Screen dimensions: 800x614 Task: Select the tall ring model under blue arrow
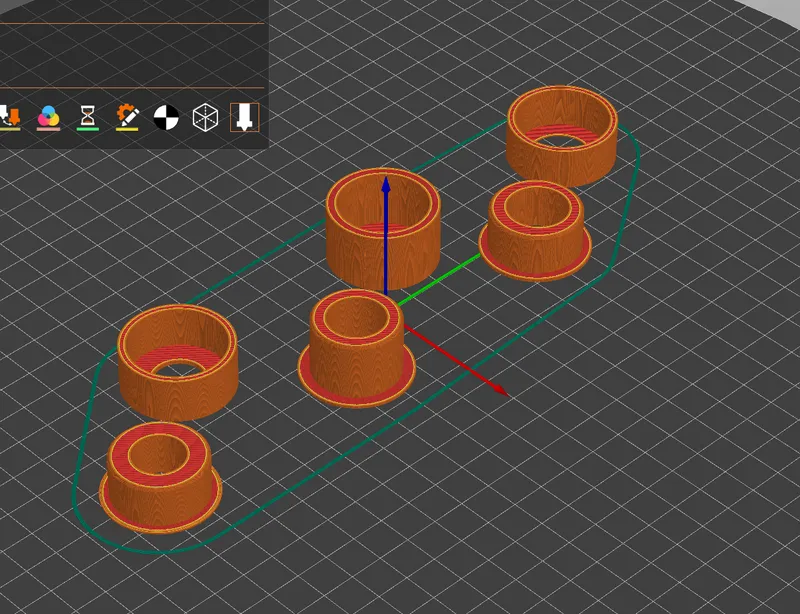[383, 228]
